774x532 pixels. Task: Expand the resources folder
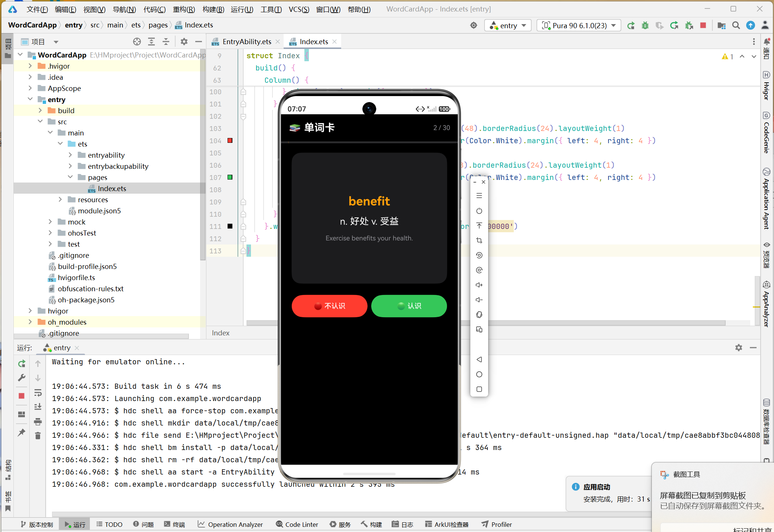(x=60, y=200)
